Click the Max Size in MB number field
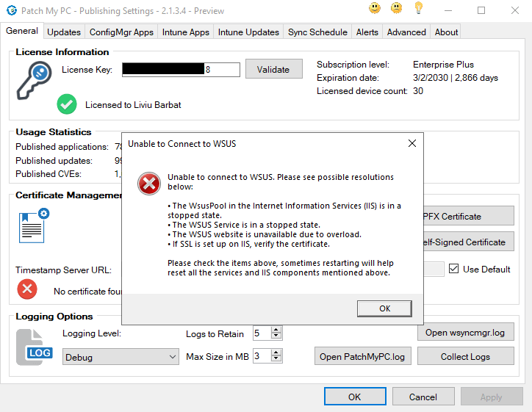 tap(262, 356)
